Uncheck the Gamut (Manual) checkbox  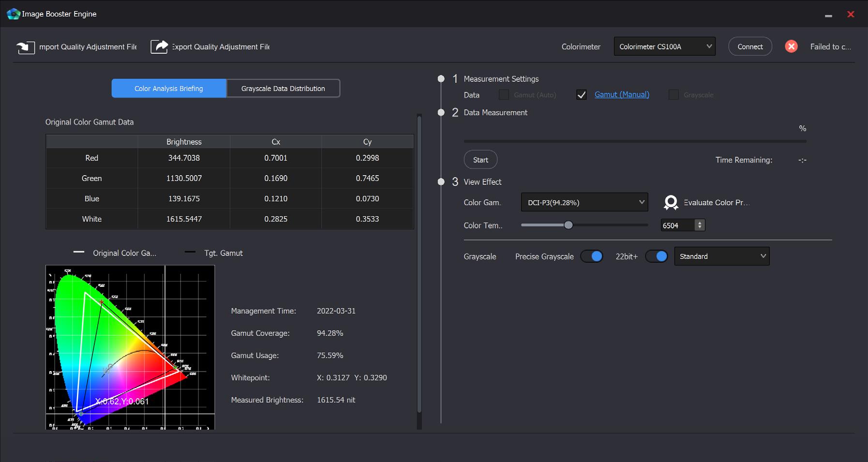point(582,95)
